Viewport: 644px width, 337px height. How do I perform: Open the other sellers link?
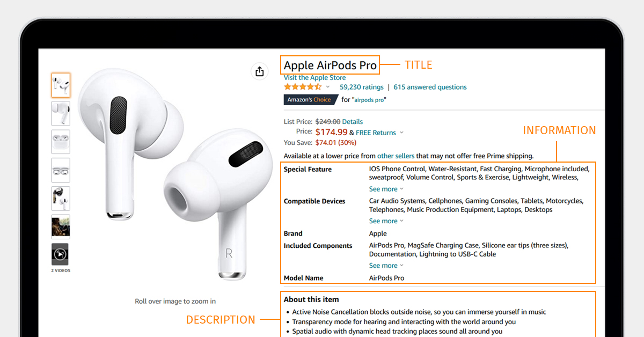(396, 156)
